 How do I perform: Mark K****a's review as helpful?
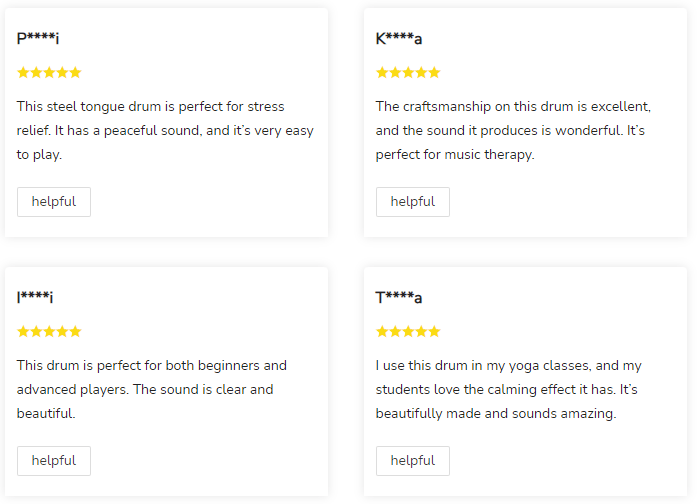click(412, 202)
